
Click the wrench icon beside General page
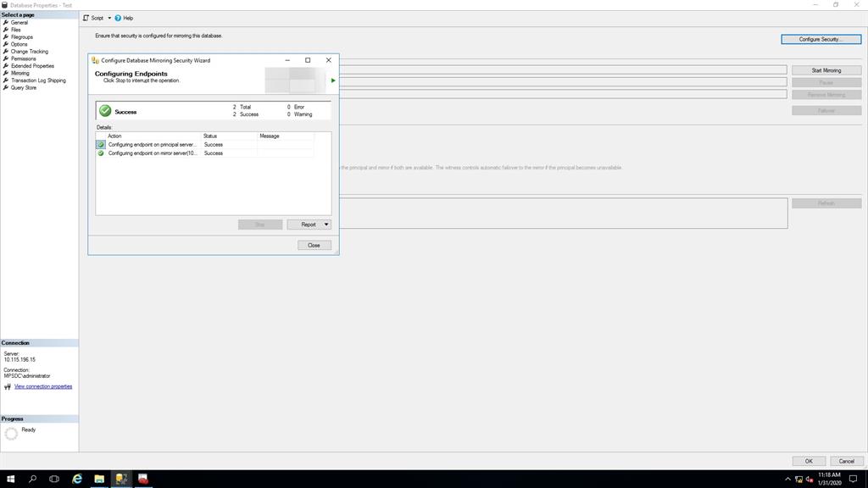(x=6, y=22)
